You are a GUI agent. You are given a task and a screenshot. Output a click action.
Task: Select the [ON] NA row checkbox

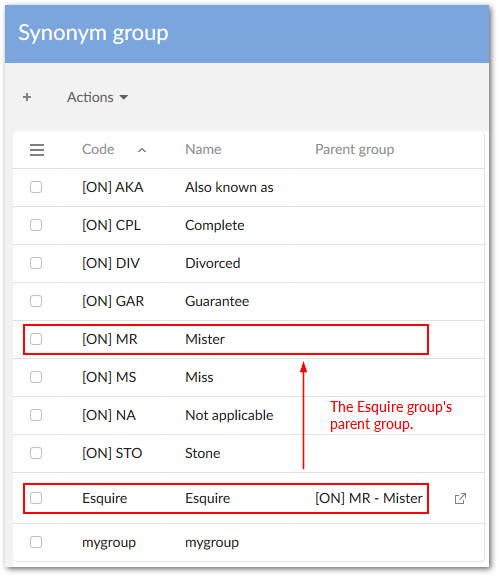coord(36,415)
